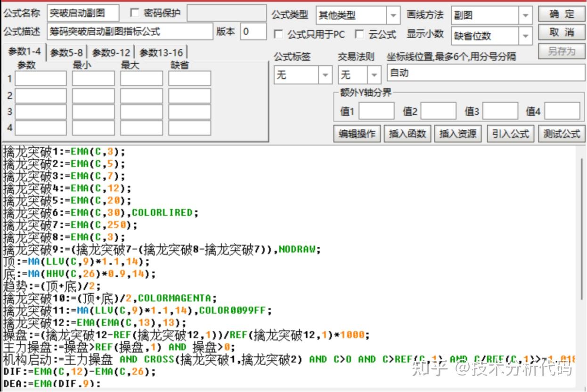Click row 1 最大 field
Viewport: 587px width, 392px height.
point(141,78)
